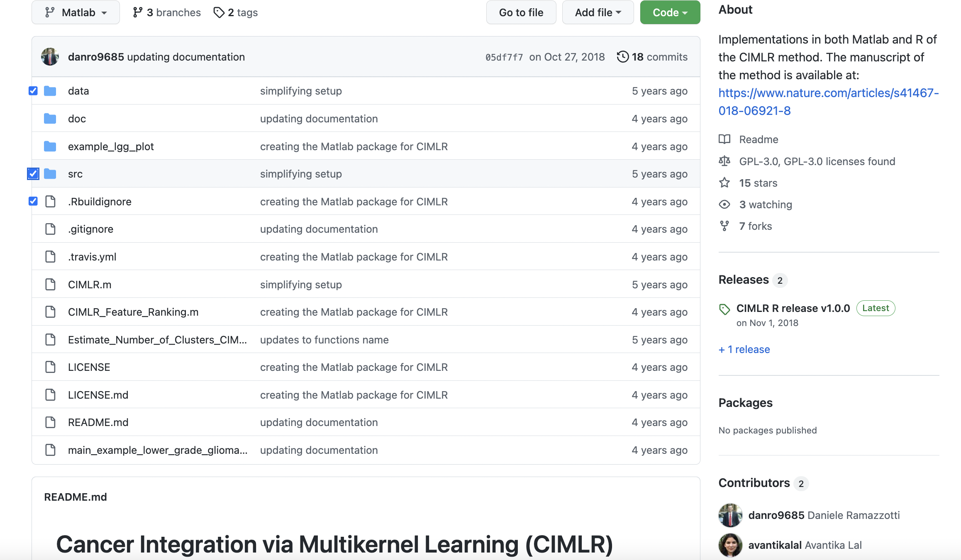The image size is (961, 560).
Task: Uncheck the .Rbuildignore file checkbox
Action: [33, 202]
